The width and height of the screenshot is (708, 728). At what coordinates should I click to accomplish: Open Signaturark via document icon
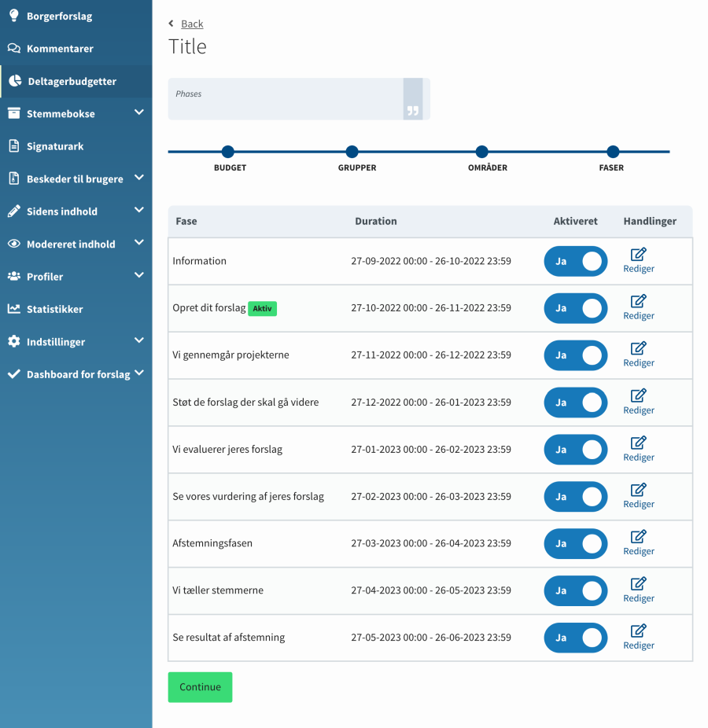[13, 145]
